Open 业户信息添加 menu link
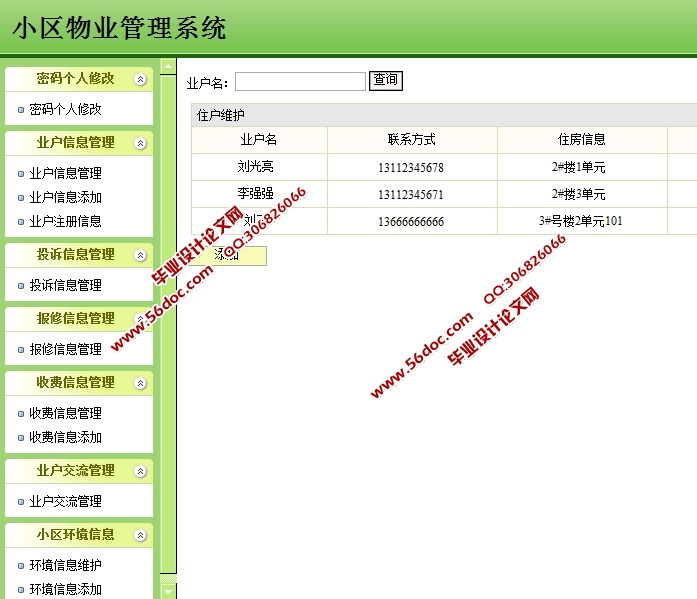697x599 pixels. pyautogui.click(x=65, y=197)
